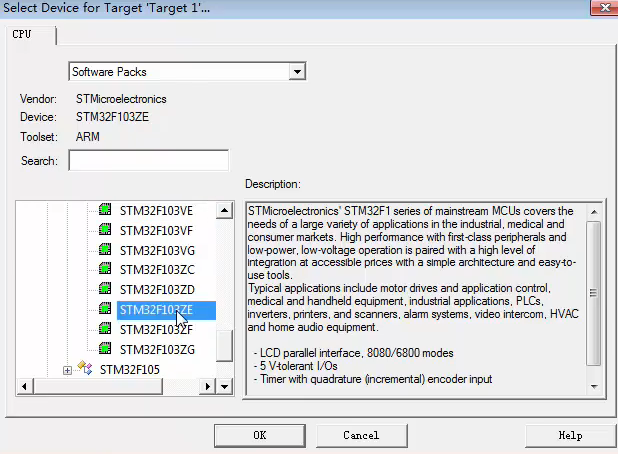Close the Select Device dialog window
618x454 pixels.
pyautogui.click(x=604, y=7)
